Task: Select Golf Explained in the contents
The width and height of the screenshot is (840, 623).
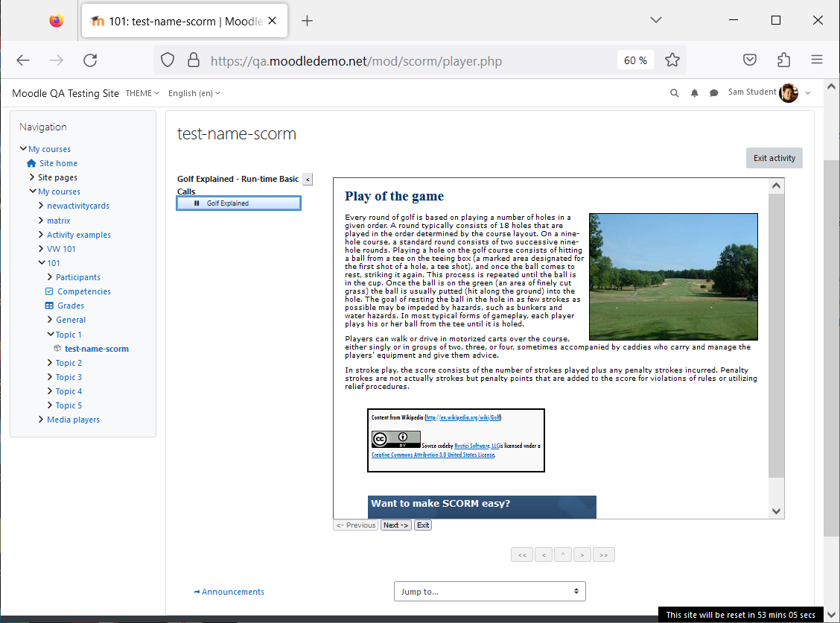Action: click(239, 203)
